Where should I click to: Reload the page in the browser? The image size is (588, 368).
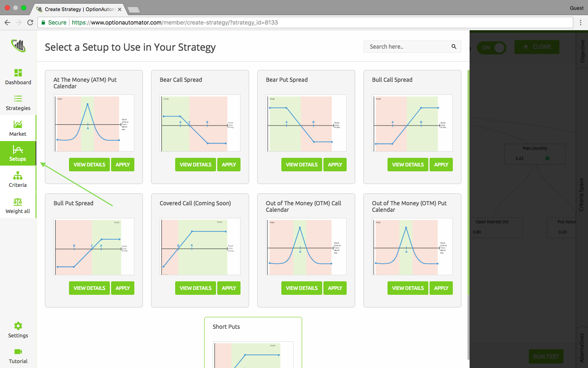(x=30, y=22)
